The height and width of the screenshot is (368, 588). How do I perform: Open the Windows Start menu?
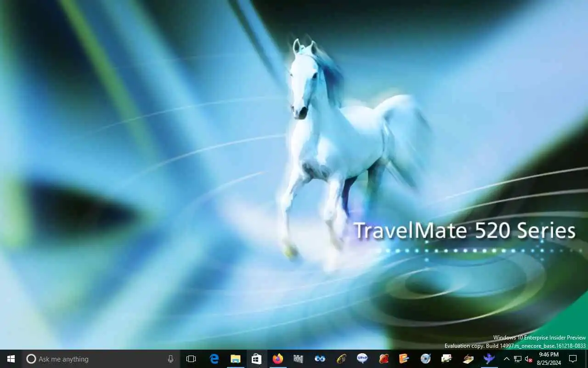pos(11,359)
